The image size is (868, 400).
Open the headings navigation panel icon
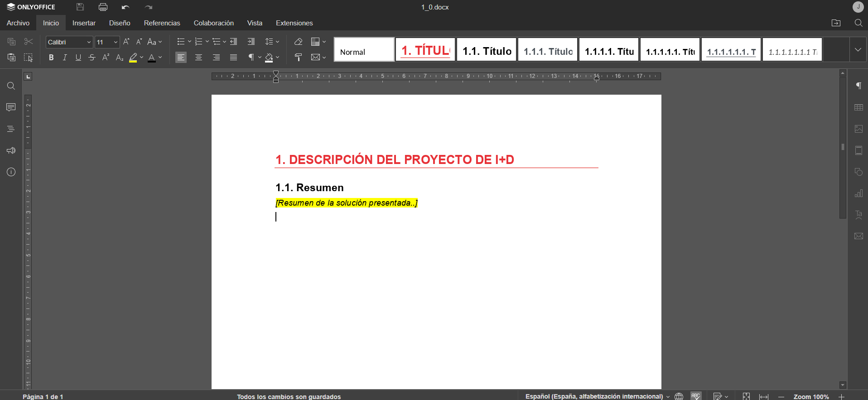(x=11, y=129)
